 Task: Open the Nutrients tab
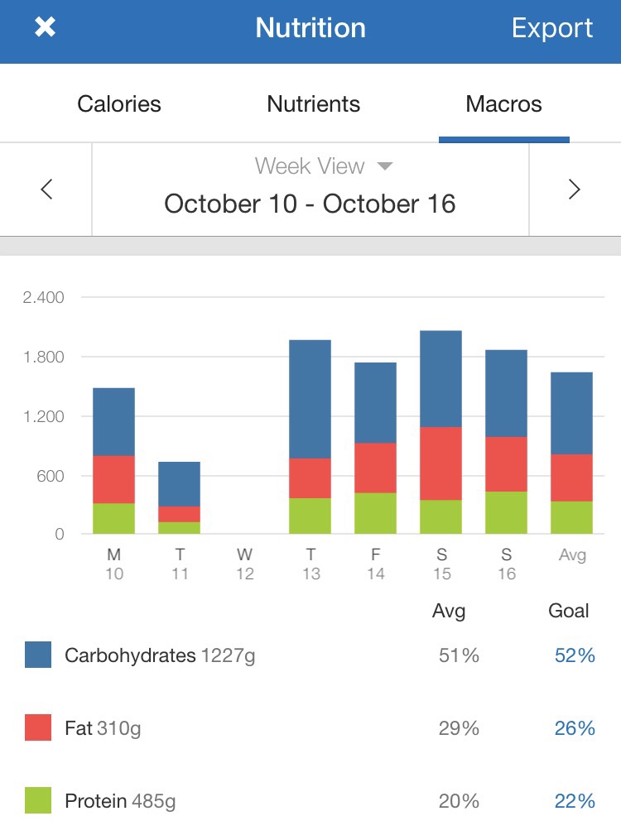(313, 104)
